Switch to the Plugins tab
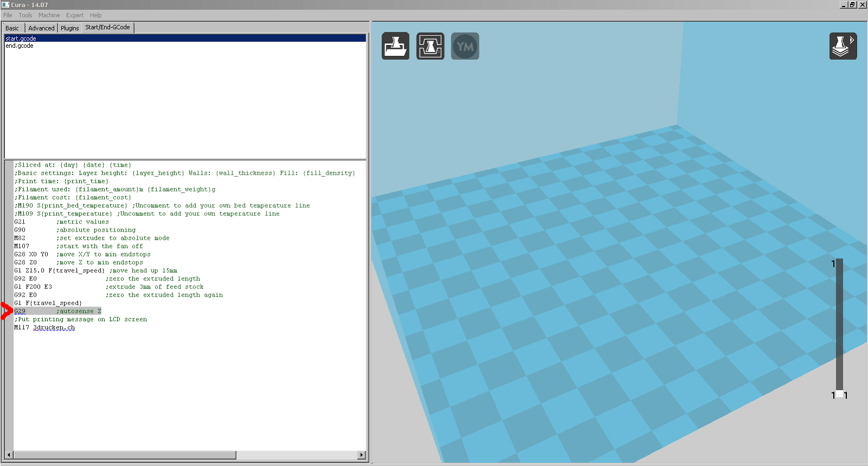Image resolution: width=868 pixels, height=466 pixels. pyautogui.click(x=69, y=28)
